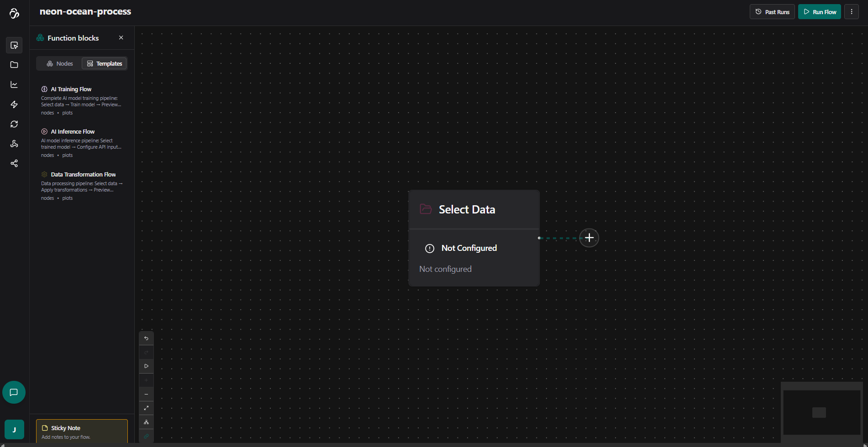The height and width of the screenshot is (447, 868).
Task: Open Past Runs
Action: coord(772,12)
